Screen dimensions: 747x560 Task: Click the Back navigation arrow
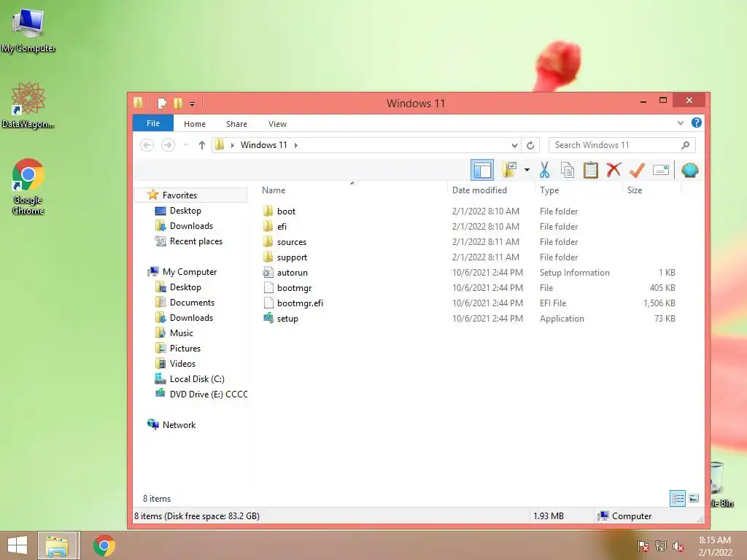pyautogui.click(x=147, y=145)
